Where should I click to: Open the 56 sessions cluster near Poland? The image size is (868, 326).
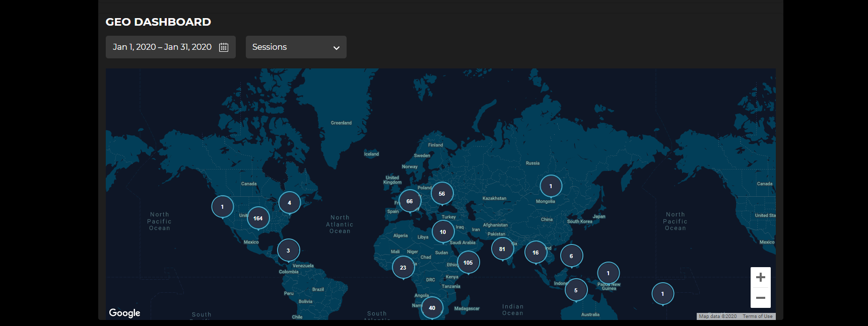coord(442,194)
